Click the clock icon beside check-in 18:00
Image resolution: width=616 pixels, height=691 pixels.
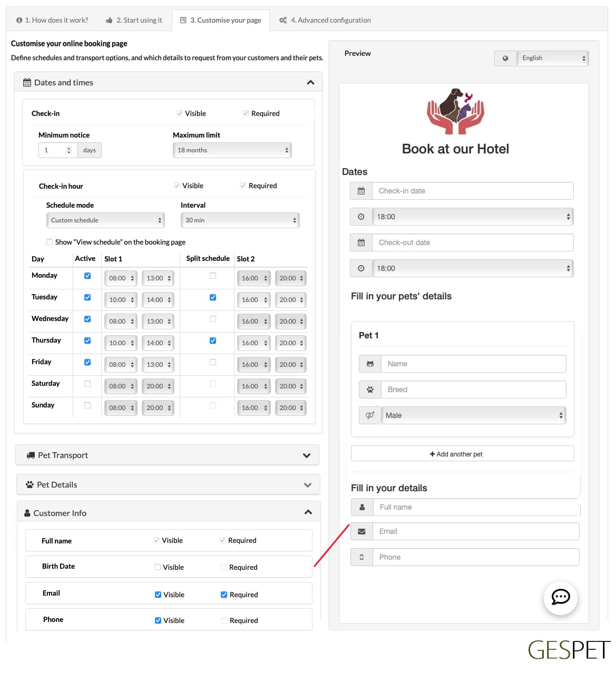click(361, 217)
